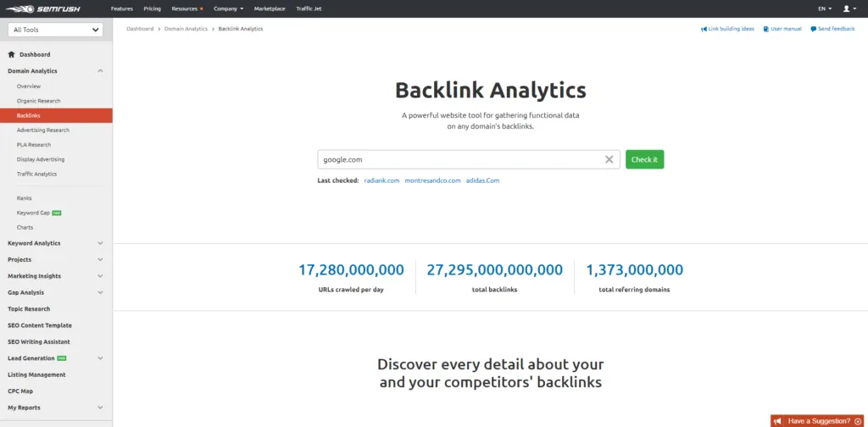Click the Domain Analytics breadcrumb link
Image resolution: width=868 pixels, height=427 pixels.
186,29
